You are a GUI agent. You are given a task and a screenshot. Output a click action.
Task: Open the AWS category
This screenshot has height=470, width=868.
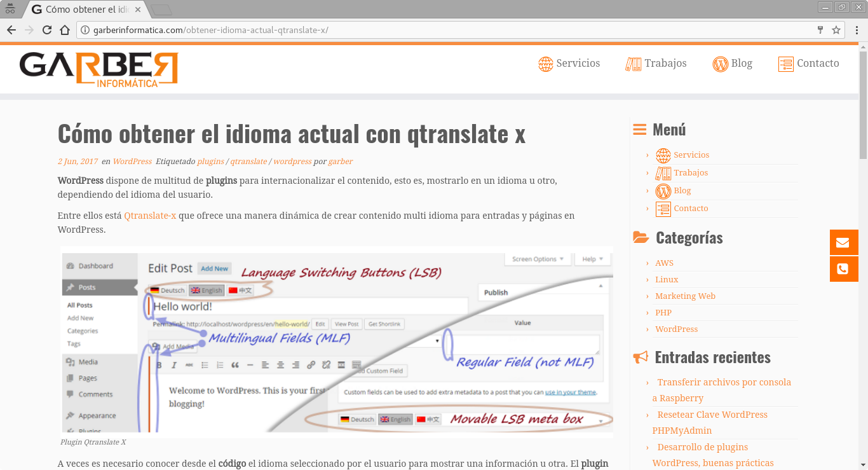(x=664, y=263)
